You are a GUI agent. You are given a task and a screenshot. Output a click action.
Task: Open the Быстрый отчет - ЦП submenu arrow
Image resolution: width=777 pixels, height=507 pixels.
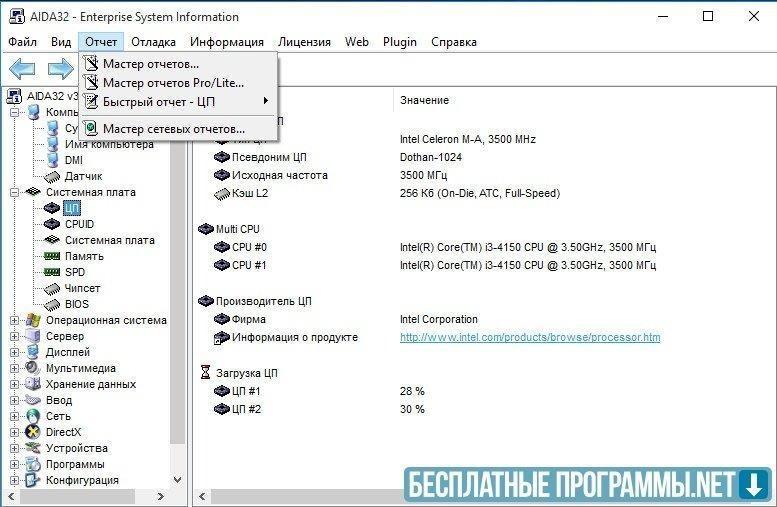(266, 101)
